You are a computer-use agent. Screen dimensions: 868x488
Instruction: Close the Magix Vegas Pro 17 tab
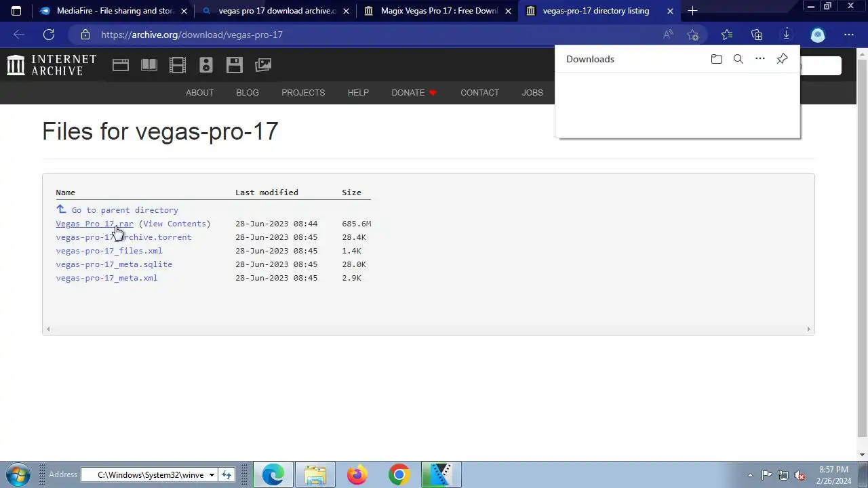tap(508, 11)
